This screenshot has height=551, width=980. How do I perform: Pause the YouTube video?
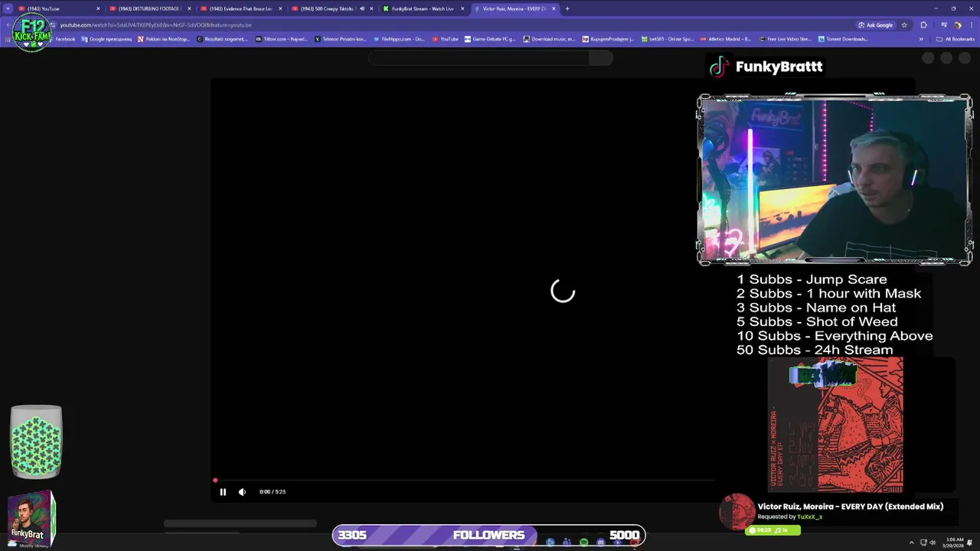point(223,492)
